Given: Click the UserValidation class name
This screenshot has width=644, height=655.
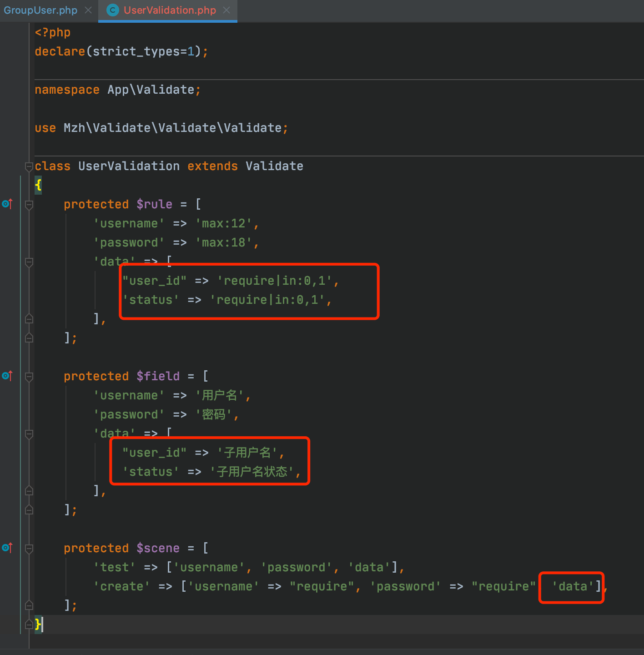Looking at the screenshot, I should (x=129, y=166).
